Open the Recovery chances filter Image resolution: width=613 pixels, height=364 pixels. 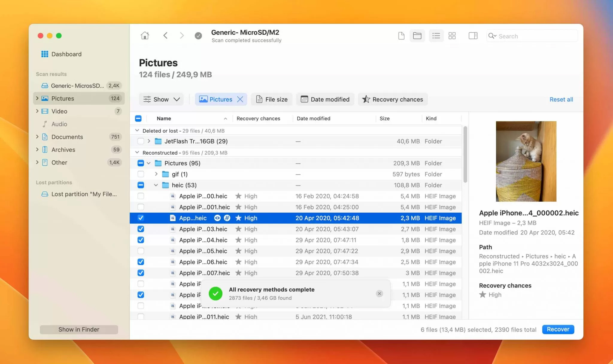[393, 99]
